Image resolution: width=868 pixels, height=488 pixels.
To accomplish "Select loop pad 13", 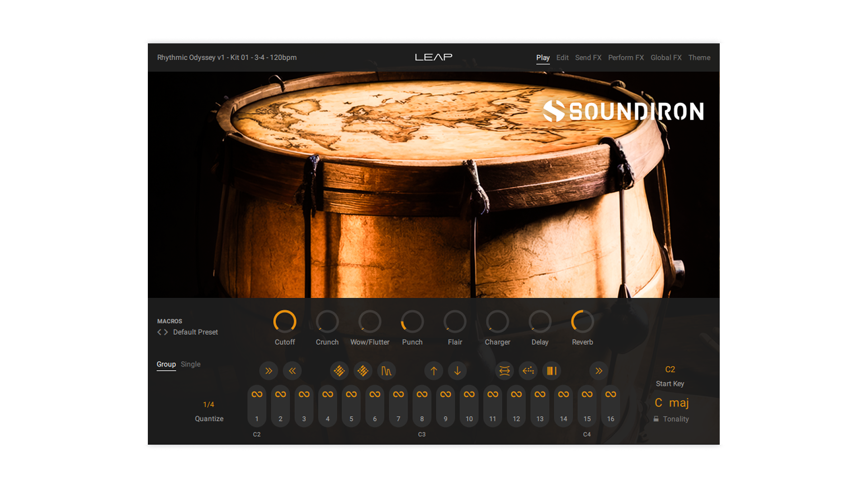I will [x=540, y=406].
